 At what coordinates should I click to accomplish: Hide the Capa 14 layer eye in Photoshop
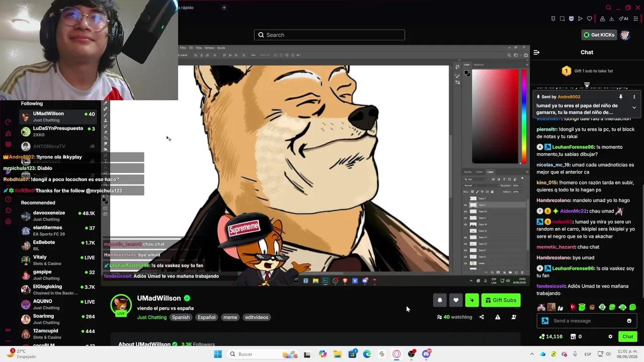coord(465,211)
